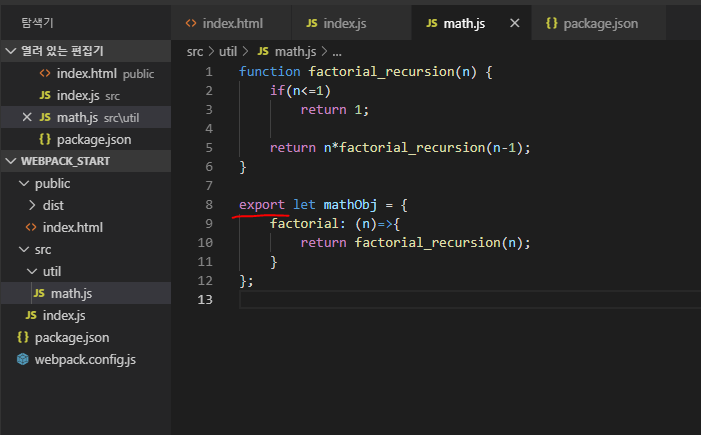Click JS icon beside index.js in open editors
The height and width of the screenshot is (435, 701).
pyautogui.click(x=45, y=95)
